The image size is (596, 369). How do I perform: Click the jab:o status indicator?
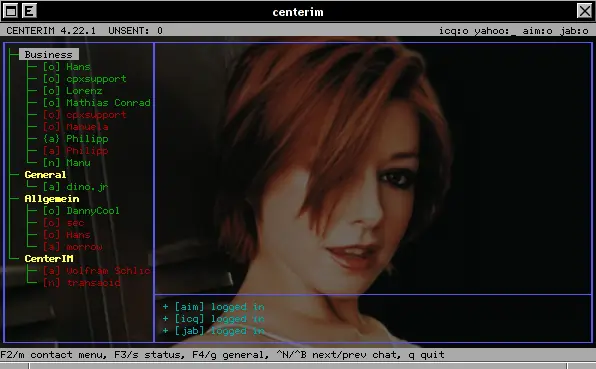(574, 31)
